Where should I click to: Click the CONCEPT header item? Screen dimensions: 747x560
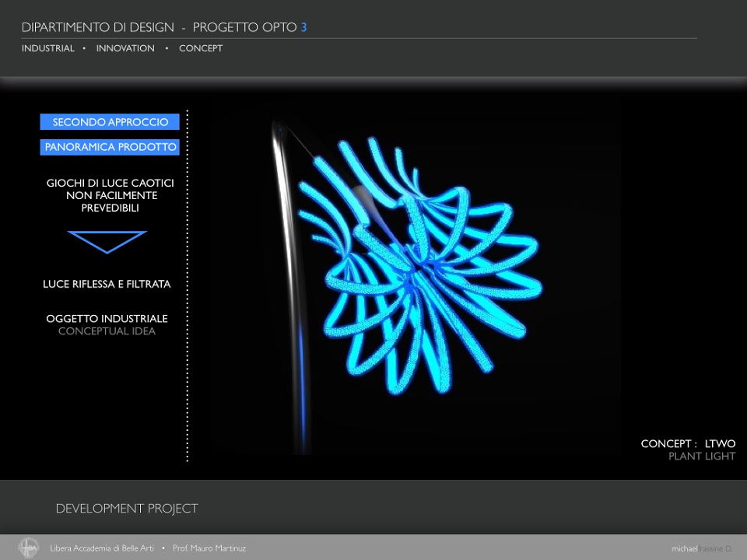tap(201, 48)
